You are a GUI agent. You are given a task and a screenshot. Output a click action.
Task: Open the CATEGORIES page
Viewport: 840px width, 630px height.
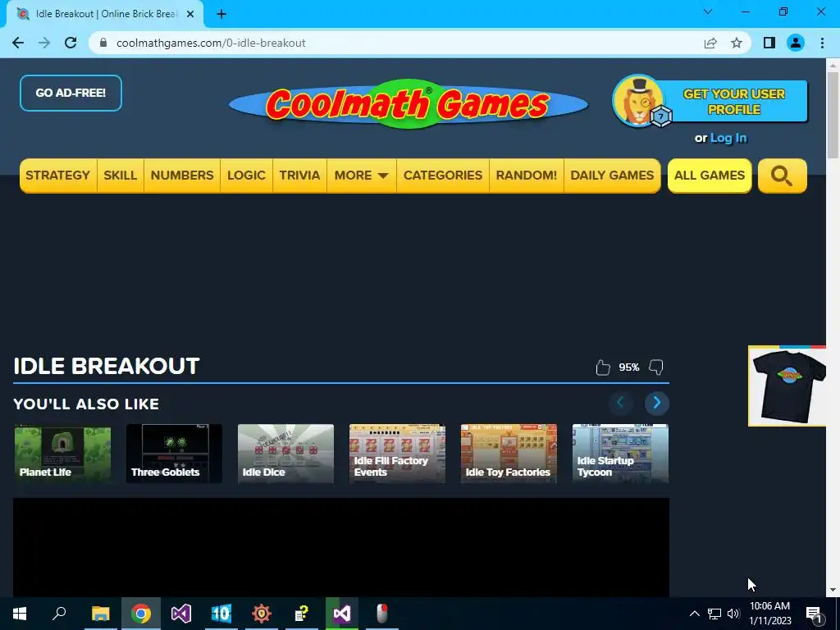pyautogui.click(x=443, y=176)
